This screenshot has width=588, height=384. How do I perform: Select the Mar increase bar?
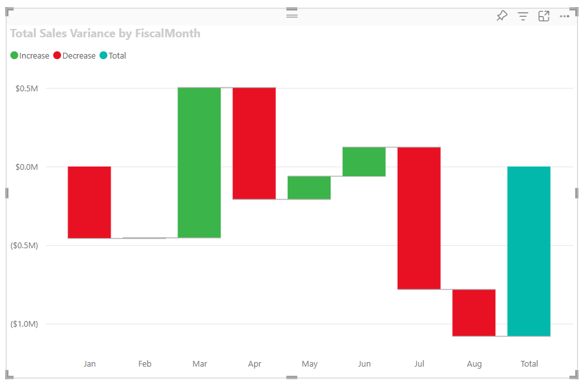[x=199, y=161]
